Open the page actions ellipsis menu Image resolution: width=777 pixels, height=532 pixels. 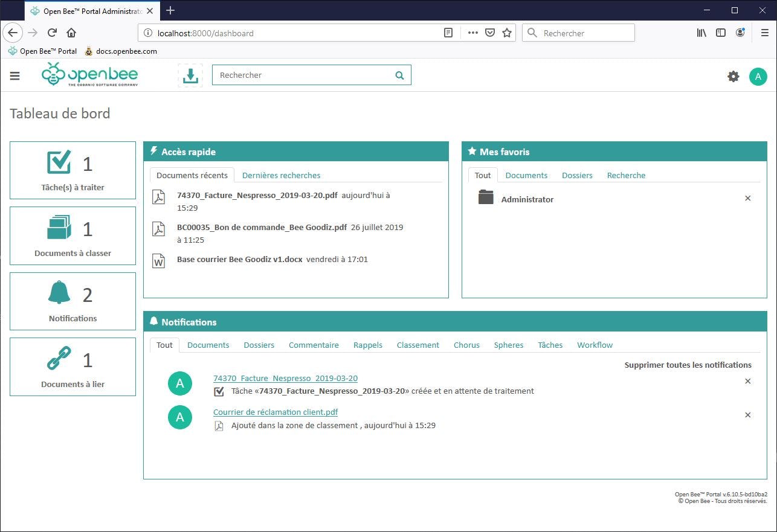point(472,33)
